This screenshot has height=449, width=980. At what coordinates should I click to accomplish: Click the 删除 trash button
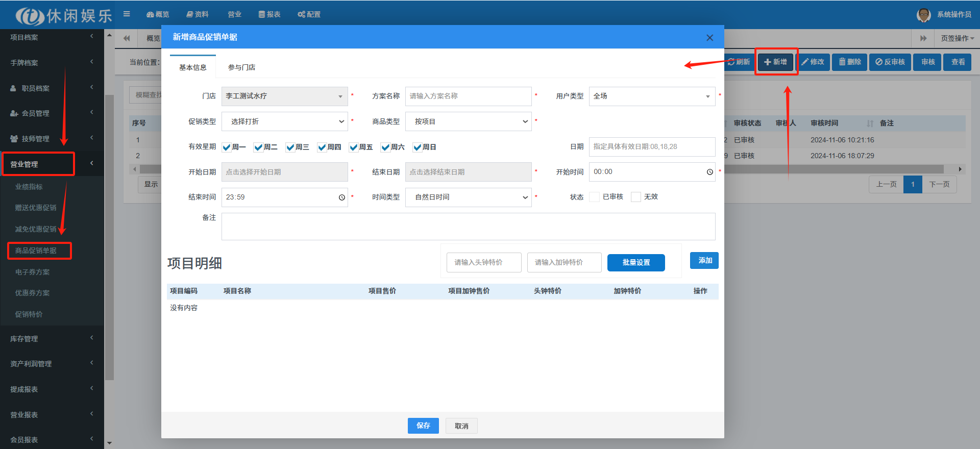[x=850, y=62]
